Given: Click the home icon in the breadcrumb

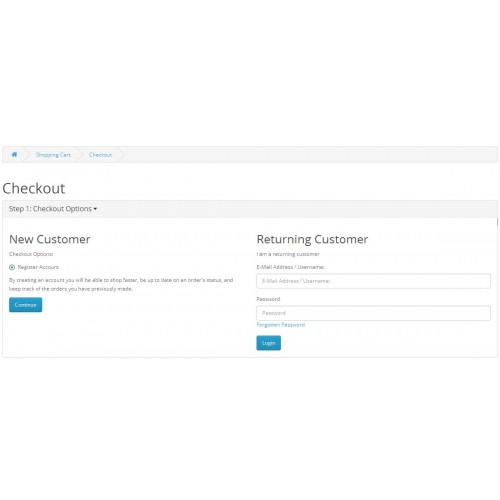Looking at the screenshot, I should point(14,154).
